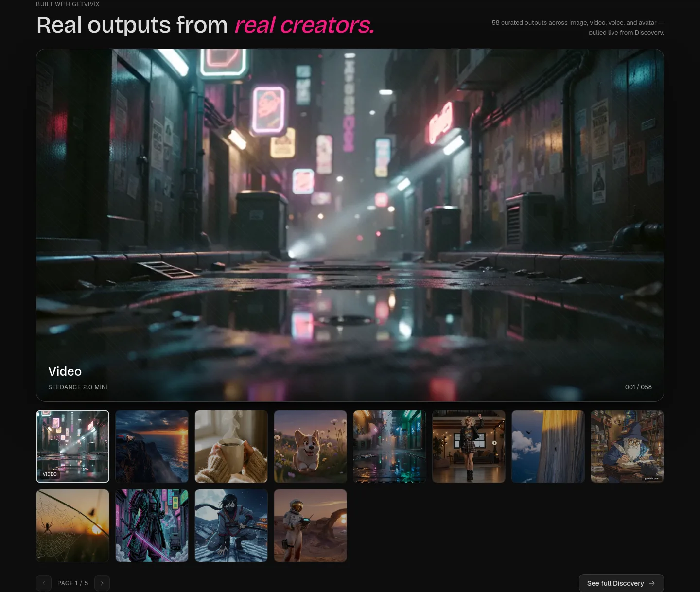Image resolution: width=700 pixels, height=592 pixels.
Task: Click the SEEDANCE 2.0 MINI model label
Action: [78, 387]
